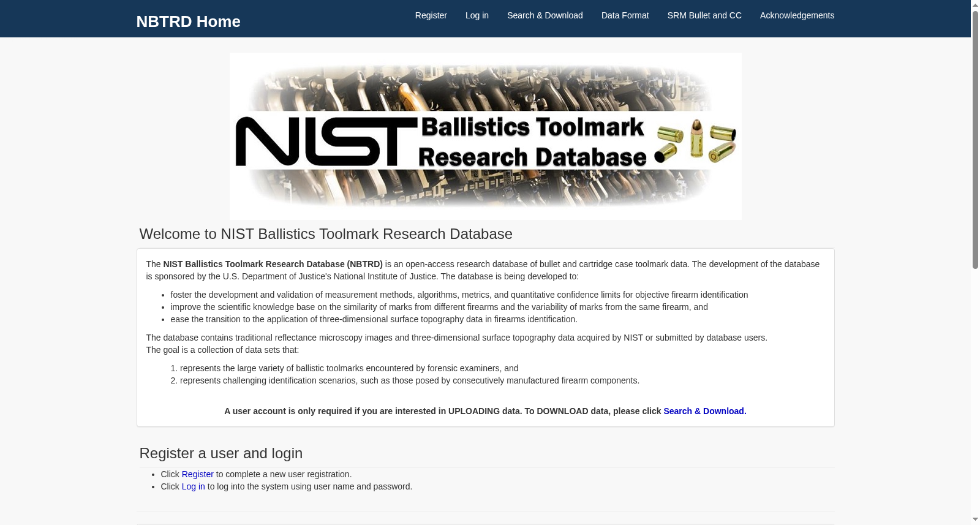This screenshot has height=525, width=980.
Task: Go to Search & Download in navbar
Action: click(x=545, y=15)
